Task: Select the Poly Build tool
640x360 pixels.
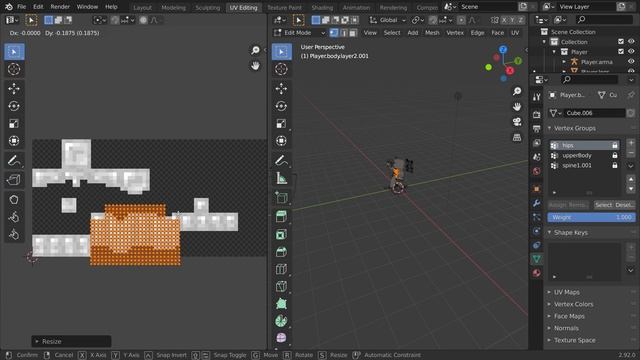Action: (x=281, y=304)
